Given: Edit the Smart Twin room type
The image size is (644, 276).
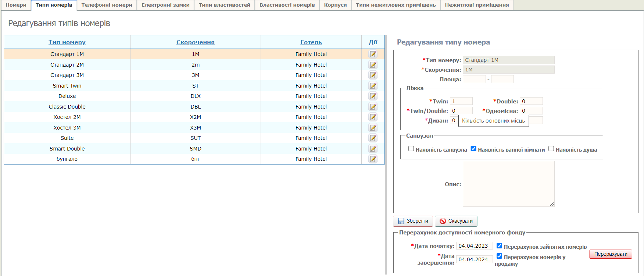Looking at the screenshot, I should [x=373, y=86].
